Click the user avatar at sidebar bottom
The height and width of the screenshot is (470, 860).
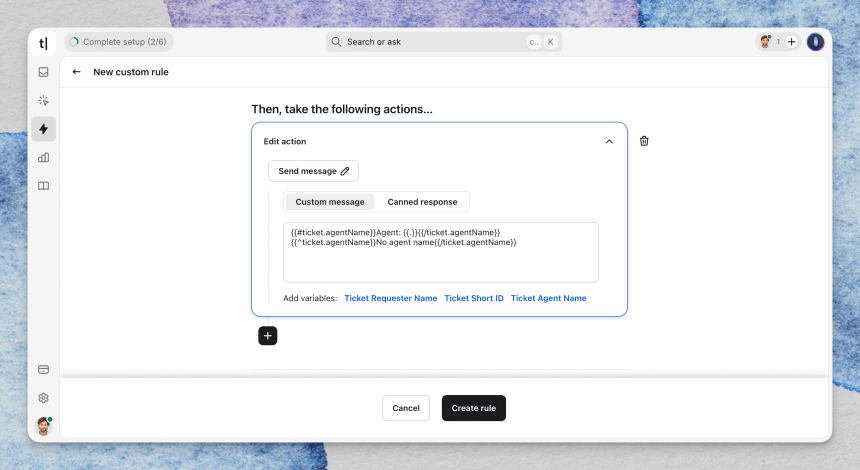coord(43,426)
